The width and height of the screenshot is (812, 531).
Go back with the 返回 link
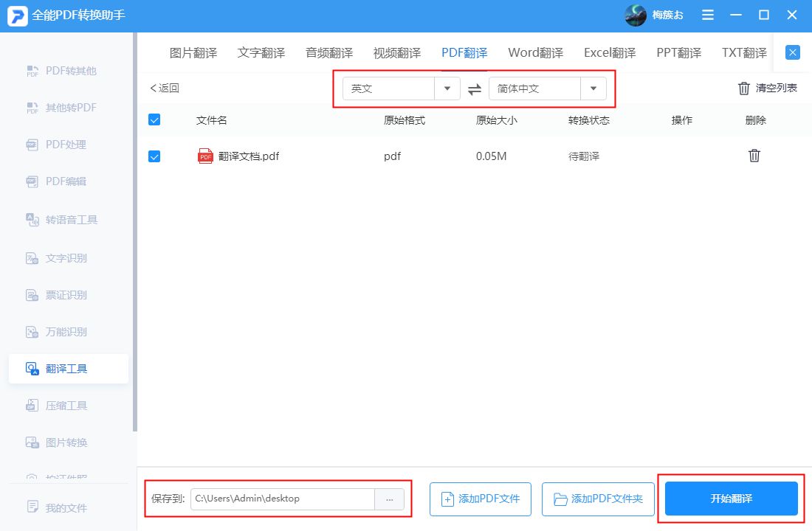[165, 88]
